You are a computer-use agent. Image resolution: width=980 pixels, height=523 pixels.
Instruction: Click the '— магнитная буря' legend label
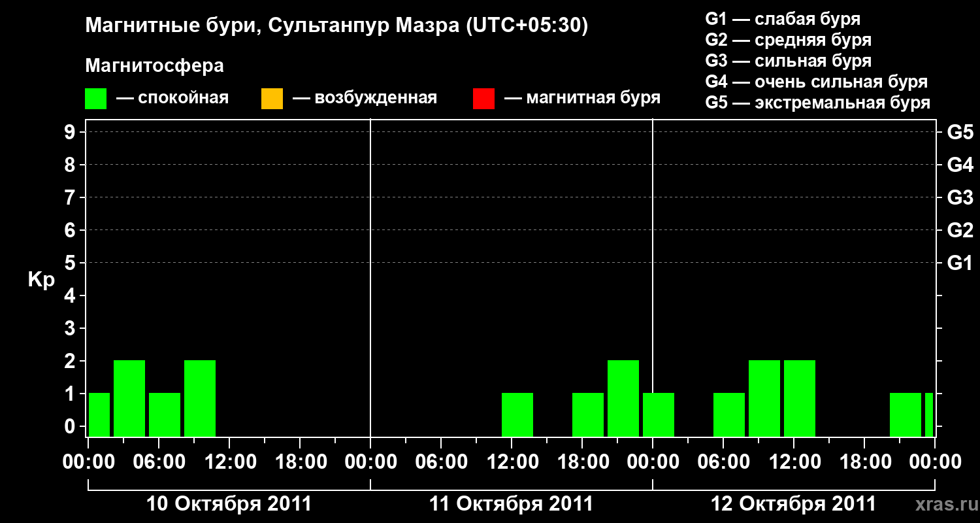click(x=582, y=99)
